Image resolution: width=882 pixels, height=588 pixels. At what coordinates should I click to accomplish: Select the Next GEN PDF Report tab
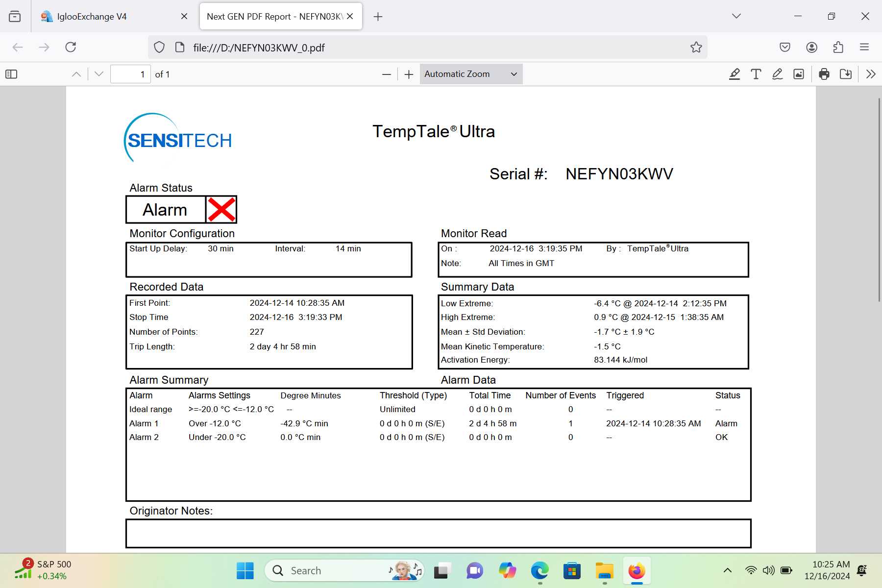(281, 16)
